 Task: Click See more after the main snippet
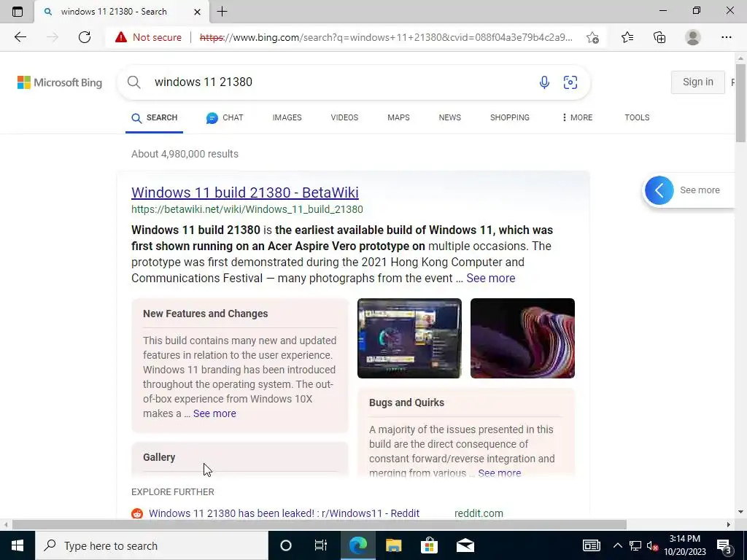[x=491, y=278]
